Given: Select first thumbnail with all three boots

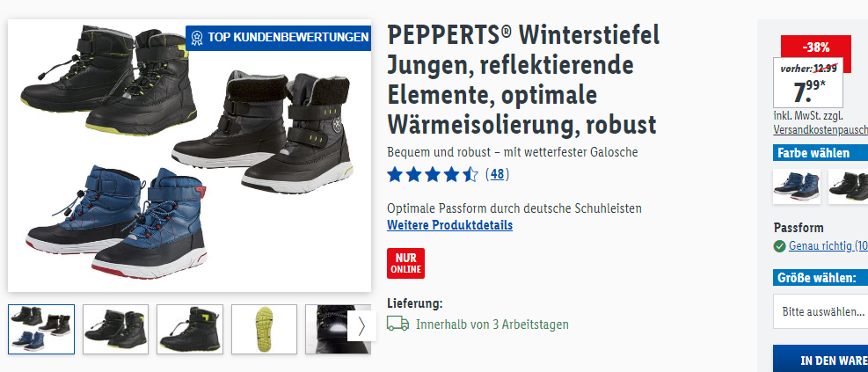Looking at the screenshot, I should click(x=41, y=330).
